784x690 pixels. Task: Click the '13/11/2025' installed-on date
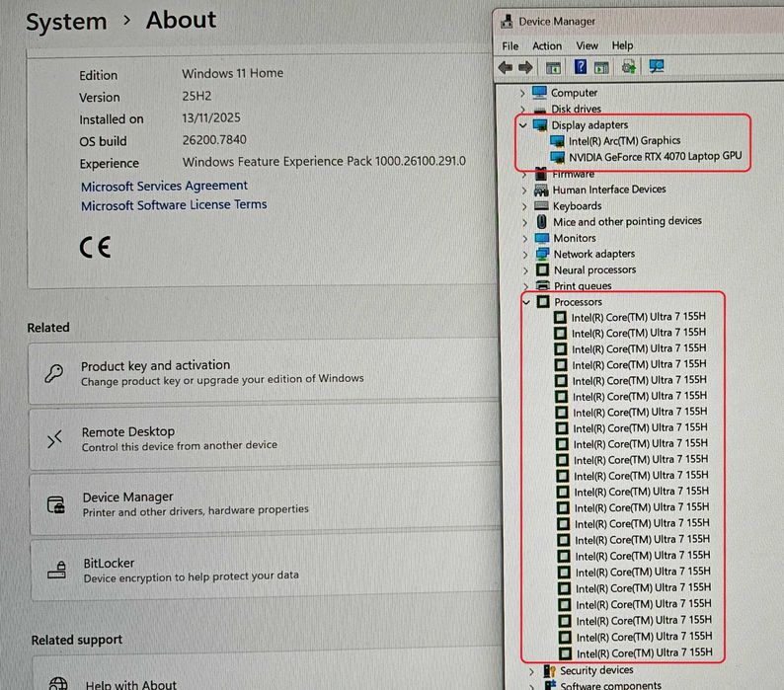pyautogui.click(x=211, y=117)
